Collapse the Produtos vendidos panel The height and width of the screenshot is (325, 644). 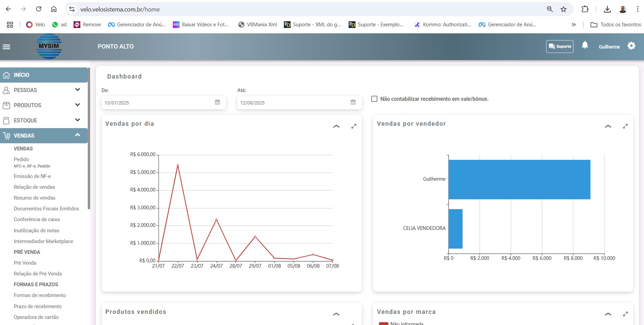336,314
